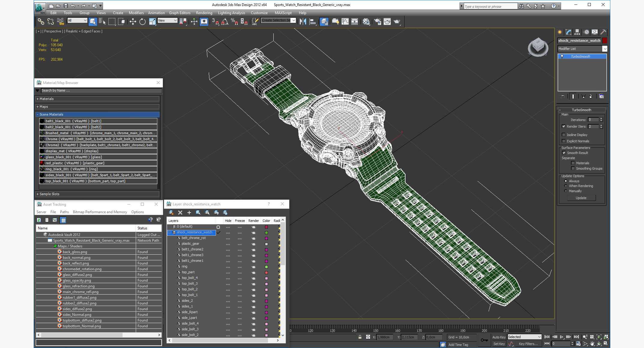Toggle selection lock padlock icon
This screenshot has width=644, height=348.
click(x=360, y=337)
